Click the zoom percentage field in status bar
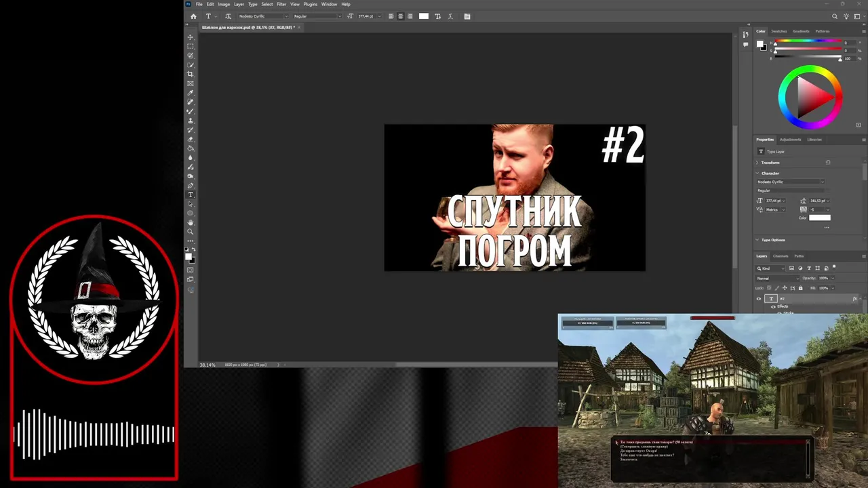Screen dimensions: 868x488 [208, 365]
